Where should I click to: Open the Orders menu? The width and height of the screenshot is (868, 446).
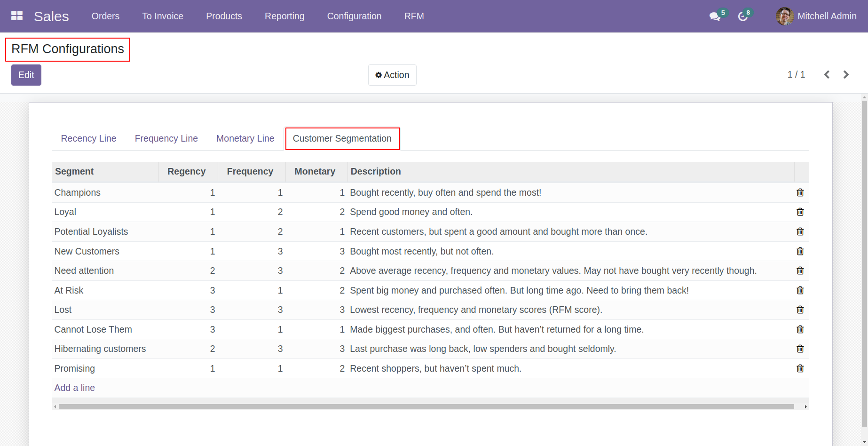(105, 16)
